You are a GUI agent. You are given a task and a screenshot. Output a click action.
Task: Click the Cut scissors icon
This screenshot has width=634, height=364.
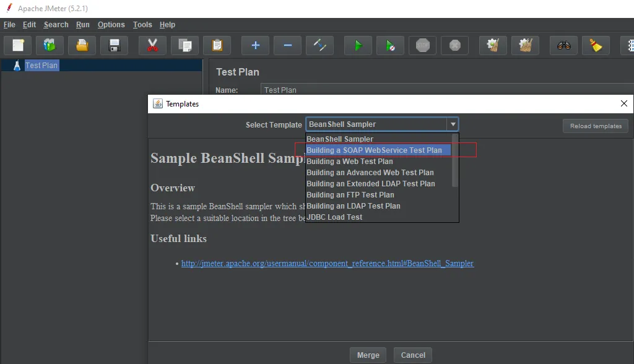[x=152, y=45]
